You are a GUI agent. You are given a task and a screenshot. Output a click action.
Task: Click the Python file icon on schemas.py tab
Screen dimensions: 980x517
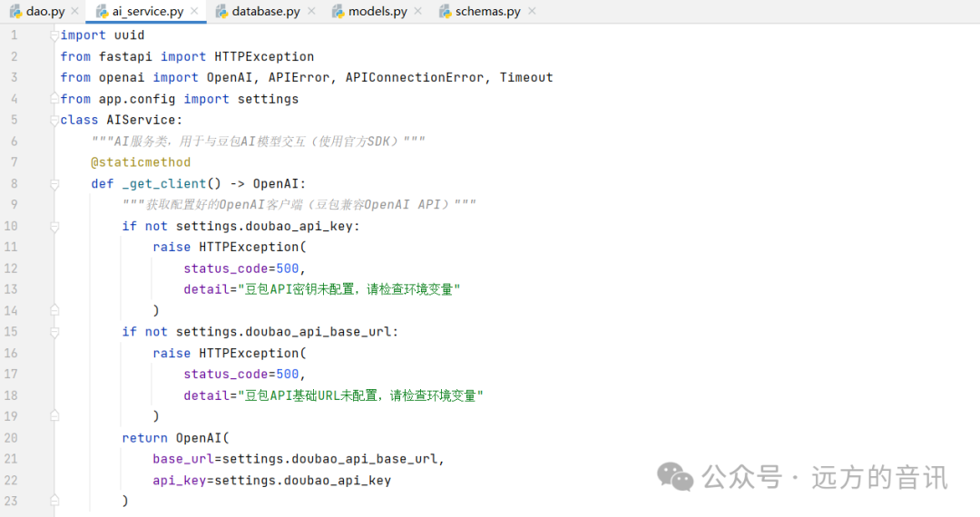click(445, 11)
